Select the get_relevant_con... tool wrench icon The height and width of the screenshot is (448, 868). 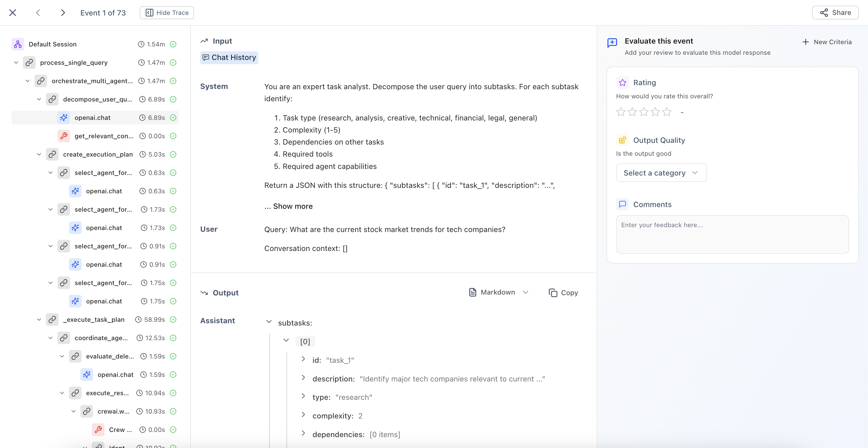tap(64, 136)
